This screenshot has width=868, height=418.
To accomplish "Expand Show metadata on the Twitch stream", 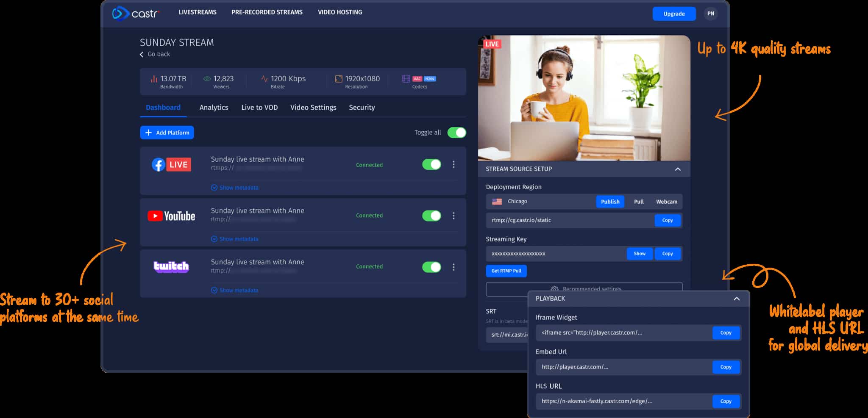I will [235, 290].
